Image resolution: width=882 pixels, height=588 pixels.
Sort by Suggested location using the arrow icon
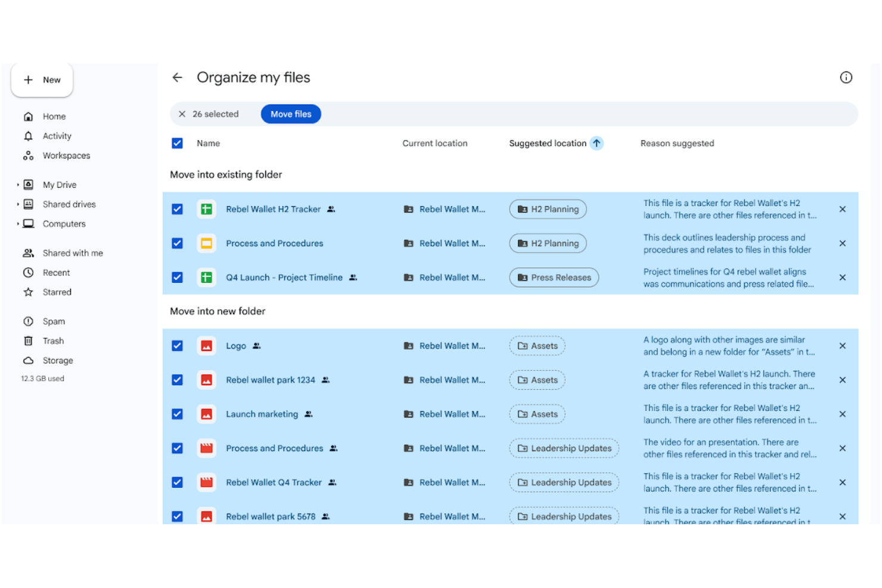click(597, 143)
